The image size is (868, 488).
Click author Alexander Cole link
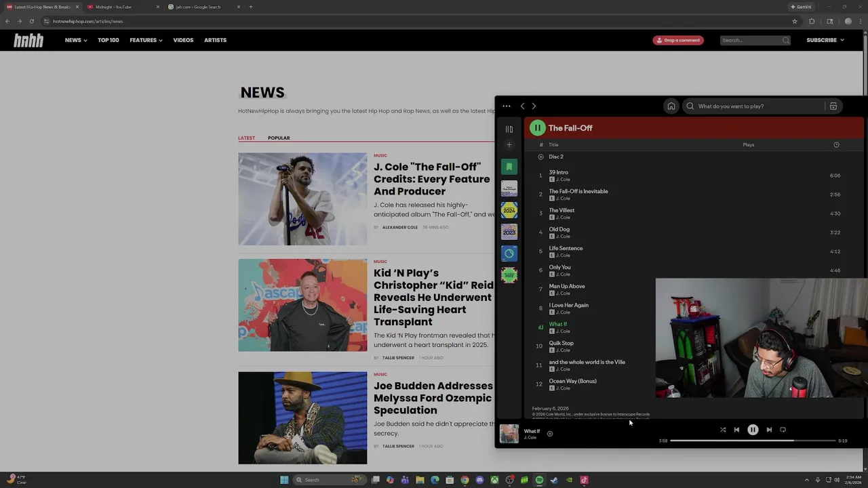point(400,228)
